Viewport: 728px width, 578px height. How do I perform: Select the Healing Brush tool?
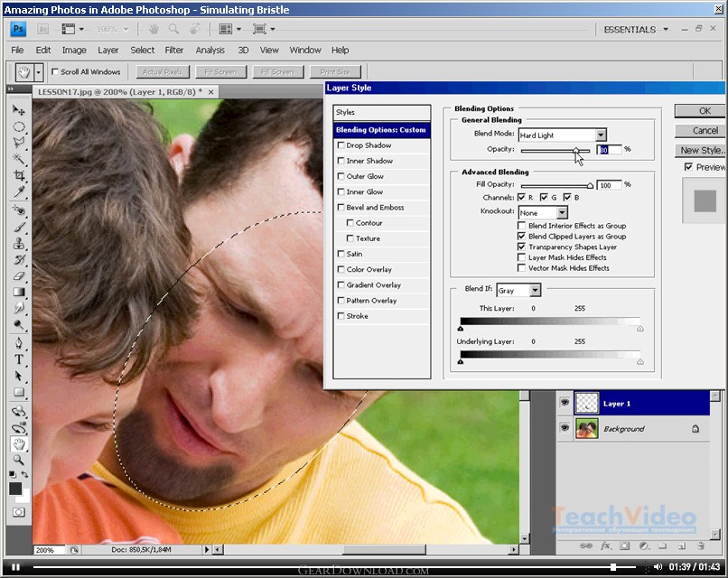click(x=19, y=210)
